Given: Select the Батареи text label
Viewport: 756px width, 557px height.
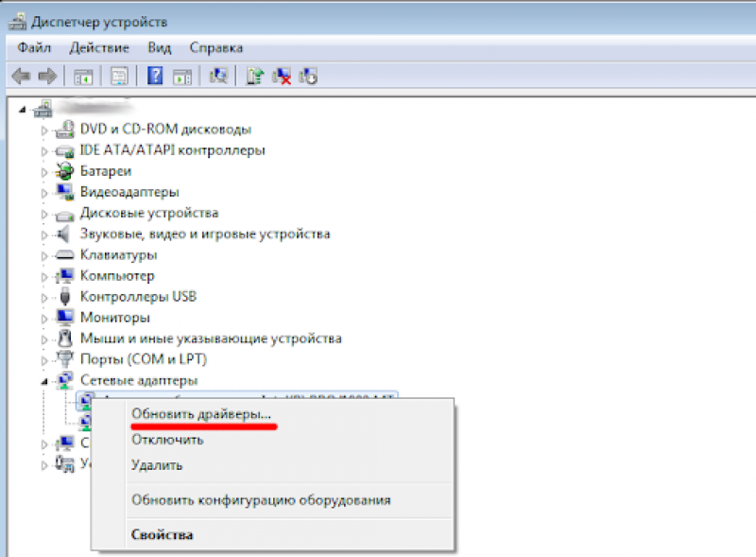Looking at the screenshot, I should 106,171.
